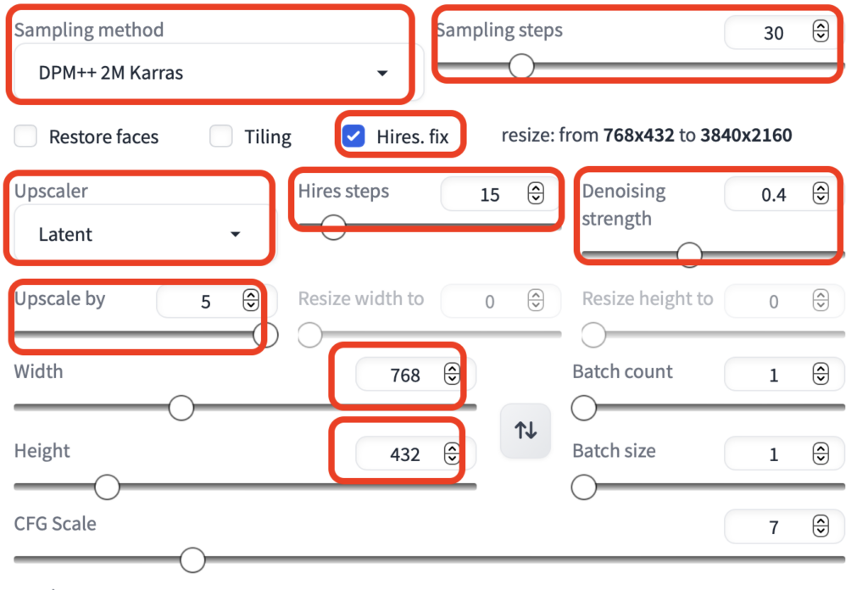Click the Denoising strength slider handle
The image size is (868, 590).
click(689, 254)
